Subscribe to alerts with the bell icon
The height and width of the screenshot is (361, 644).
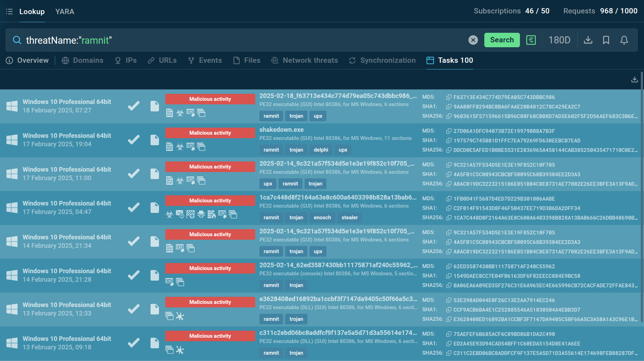[x=624, y=40]
